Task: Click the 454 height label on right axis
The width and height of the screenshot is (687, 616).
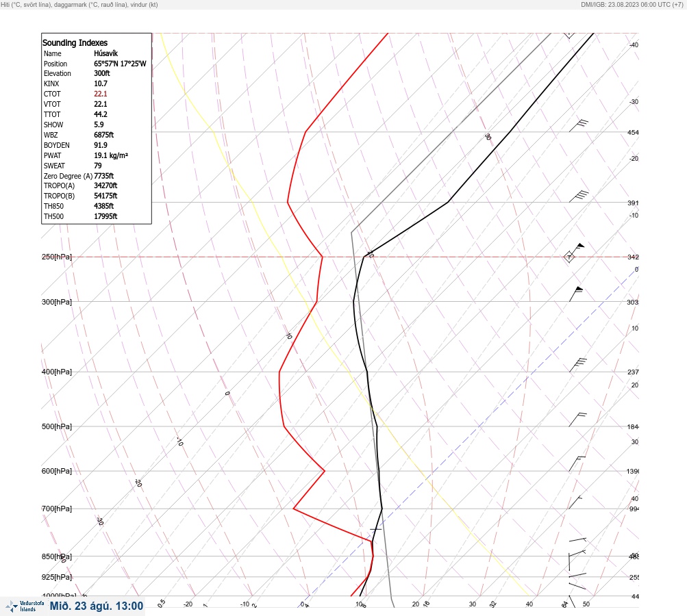Action: click(633, 132)
